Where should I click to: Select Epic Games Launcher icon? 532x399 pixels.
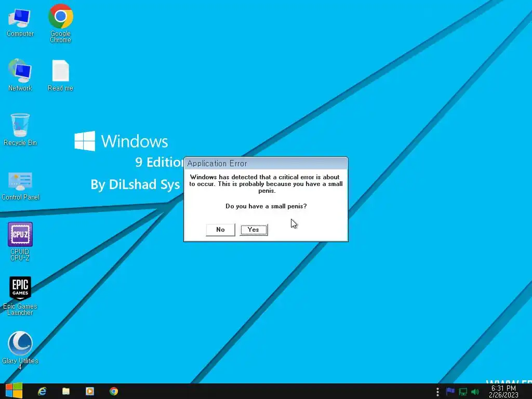[20, 296]
